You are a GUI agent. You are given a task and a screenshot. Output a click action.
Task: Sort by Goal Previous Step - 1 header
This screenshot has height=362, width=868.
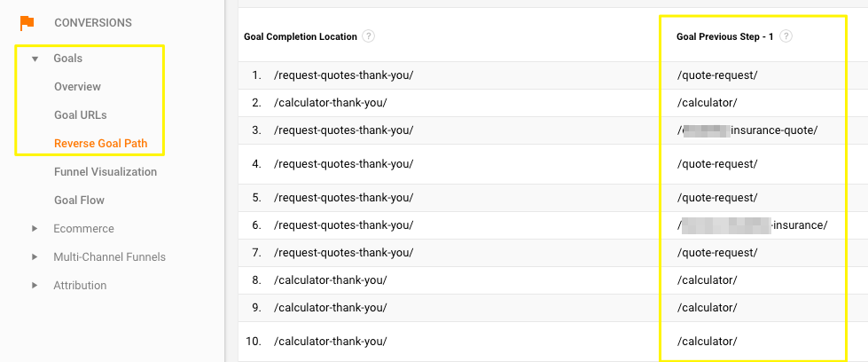point(724,36)
